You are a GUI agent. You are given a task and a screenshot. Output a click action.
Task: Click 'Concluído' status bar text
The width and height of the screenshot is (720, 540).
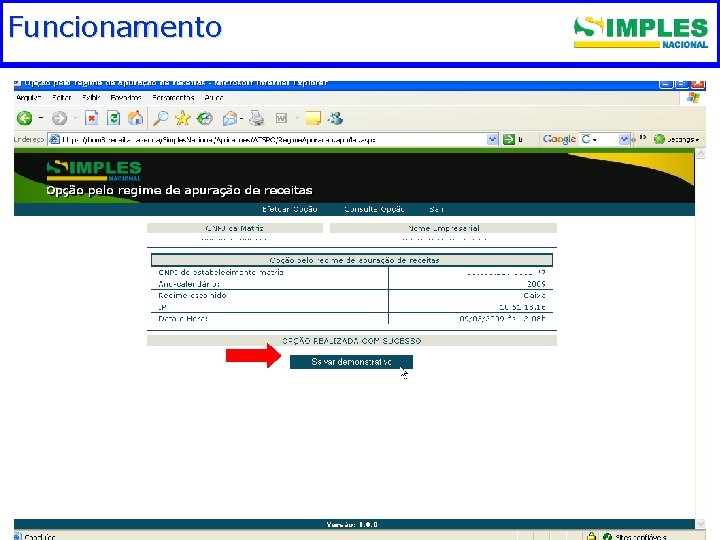(x=40, y=537)
